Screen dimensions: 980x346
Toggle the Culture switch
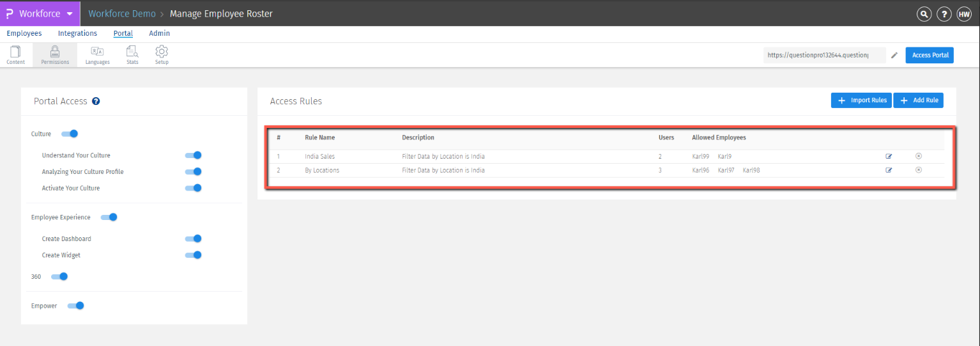(x=70, y=134)
